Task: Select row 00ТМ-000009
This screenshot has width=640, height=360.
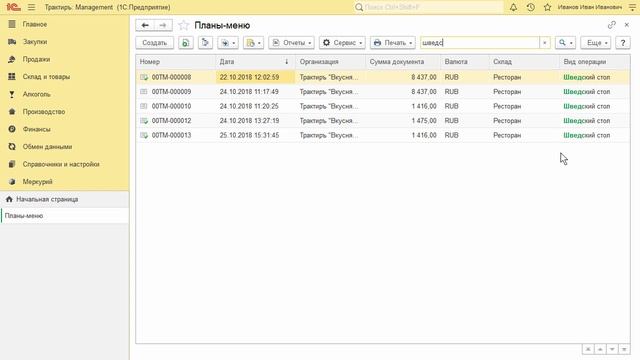Action: (383, 92)
